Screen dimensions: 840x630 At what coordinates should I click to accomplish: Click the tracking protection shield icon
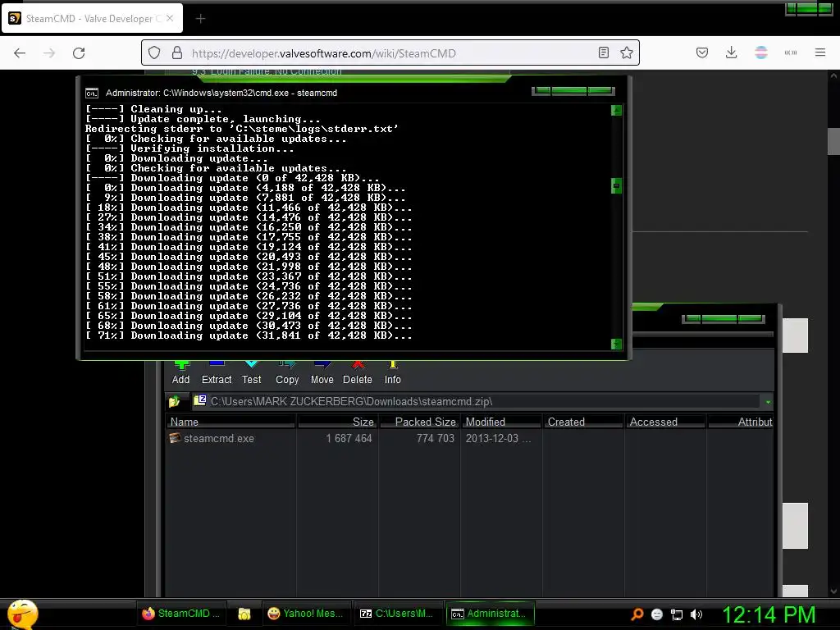point(154,53)
